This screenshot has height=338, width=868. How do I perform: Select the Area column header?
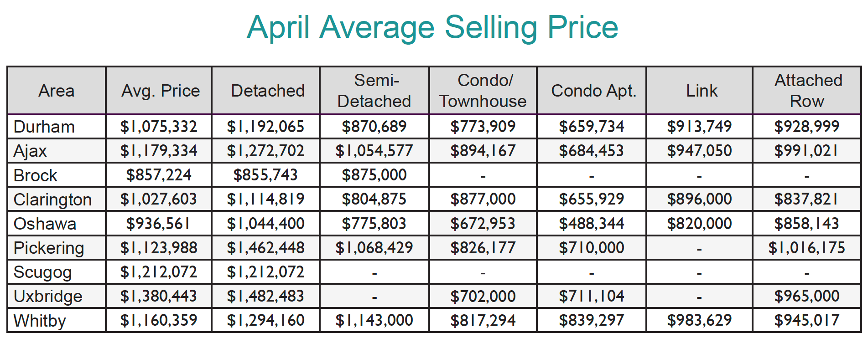(56, 91)
